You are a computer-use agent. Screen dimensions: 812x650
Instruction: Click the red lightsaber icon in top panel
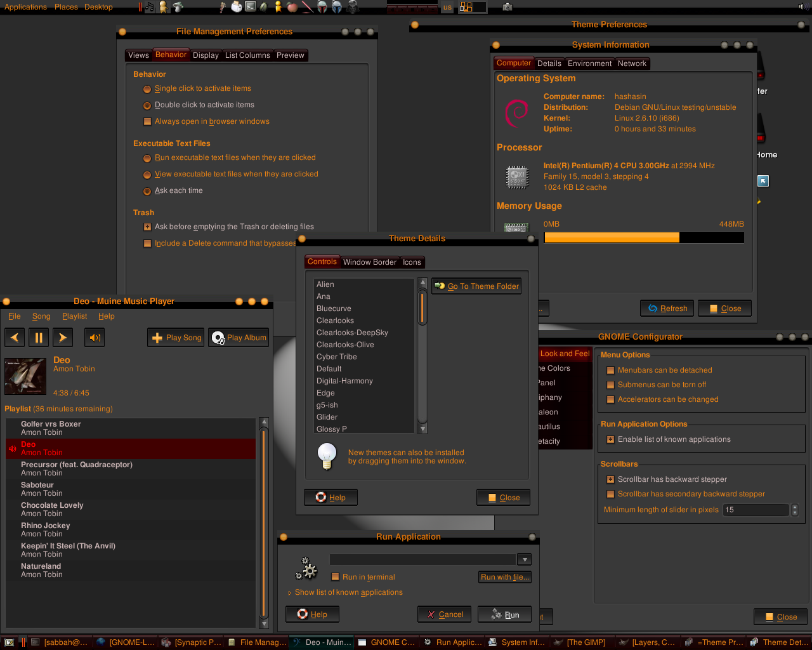click(307, 7)
